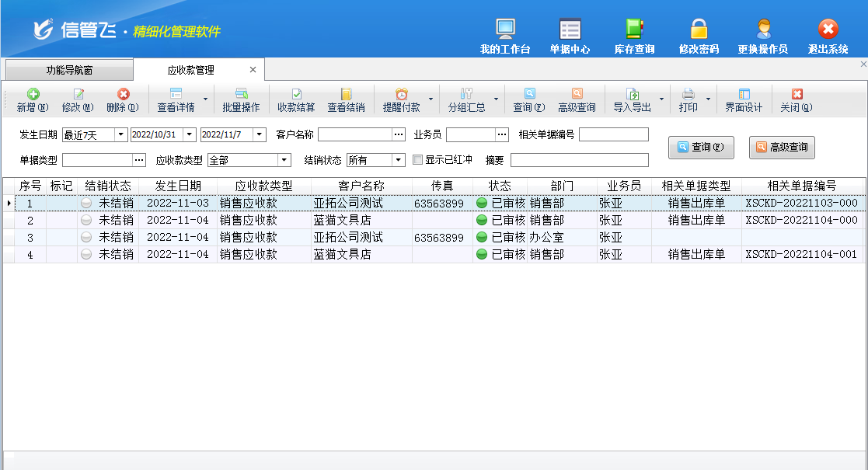Switch to the 功能导航窗 tab
The height and width of the screenshot is (470, 868).
point(68,70)
